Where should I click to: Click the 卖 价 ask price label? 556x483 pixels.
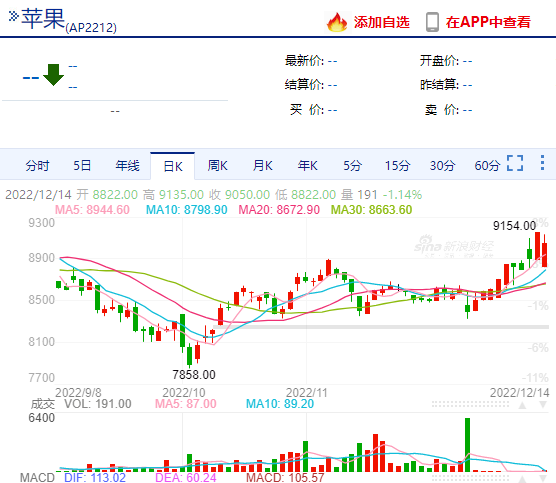(441, 110)
